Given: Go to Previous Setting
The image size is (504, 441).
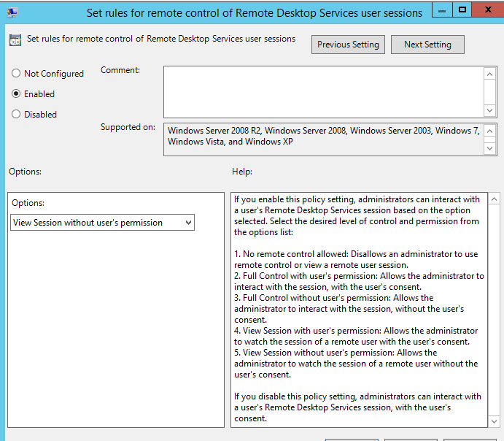Looking at the screenshot, I should (348, 45).
